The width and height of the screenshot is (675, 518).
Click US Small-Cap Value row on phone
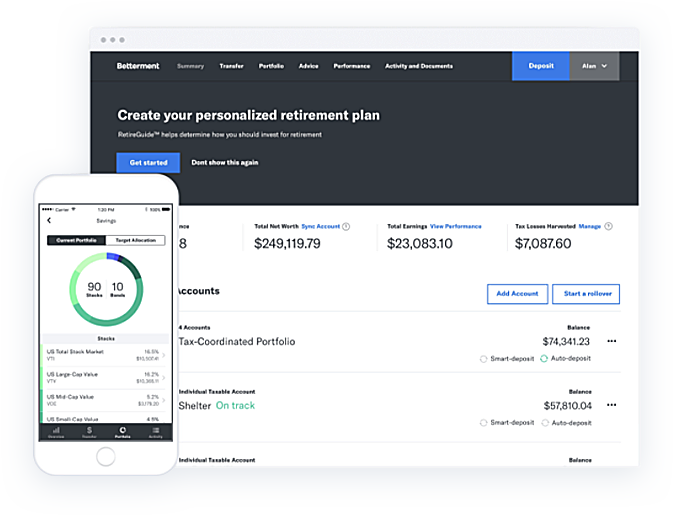[x=106, y=419]
